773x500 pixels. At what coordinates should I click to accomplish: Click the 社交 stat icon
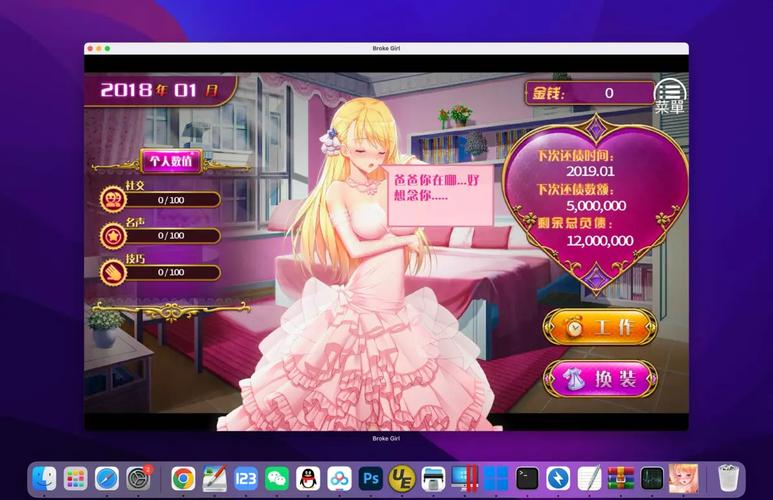click(113, 199)
